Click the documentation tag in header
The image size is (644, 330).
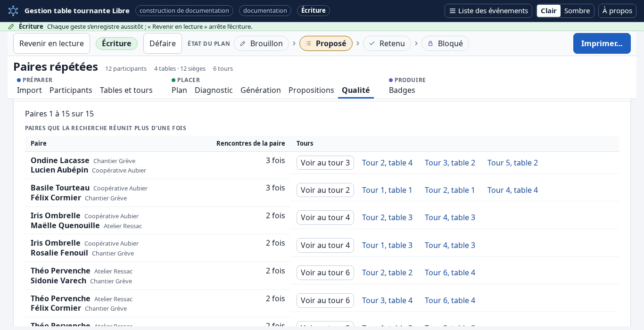[x=265, y=10]
